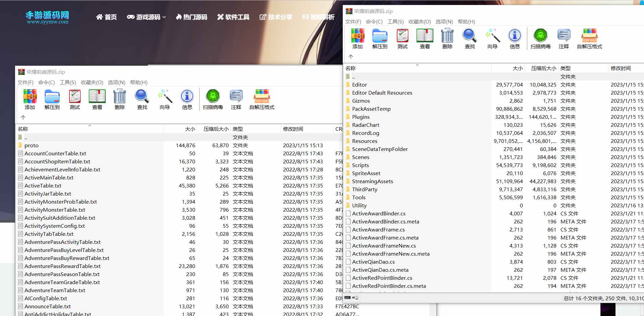Open the View (查看) icon in left window
Image resolution: width=644 pixels, height=316 pixels.
pyautogui.click(x=97, y=100)
